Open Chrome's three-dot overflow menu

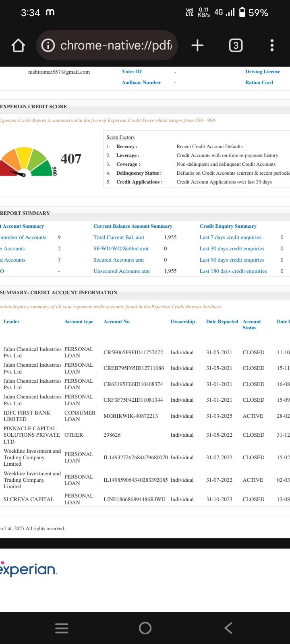pos(272,45)
